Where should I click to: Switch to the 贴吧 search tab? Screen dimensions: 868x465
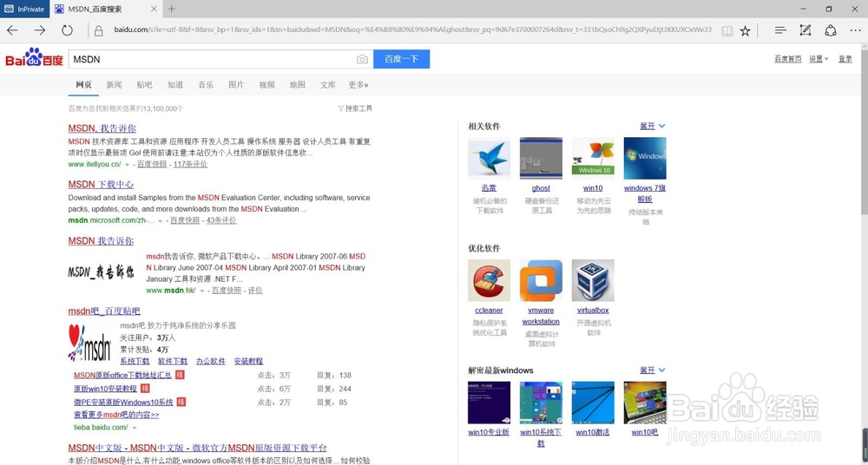(x=144, y=85)
